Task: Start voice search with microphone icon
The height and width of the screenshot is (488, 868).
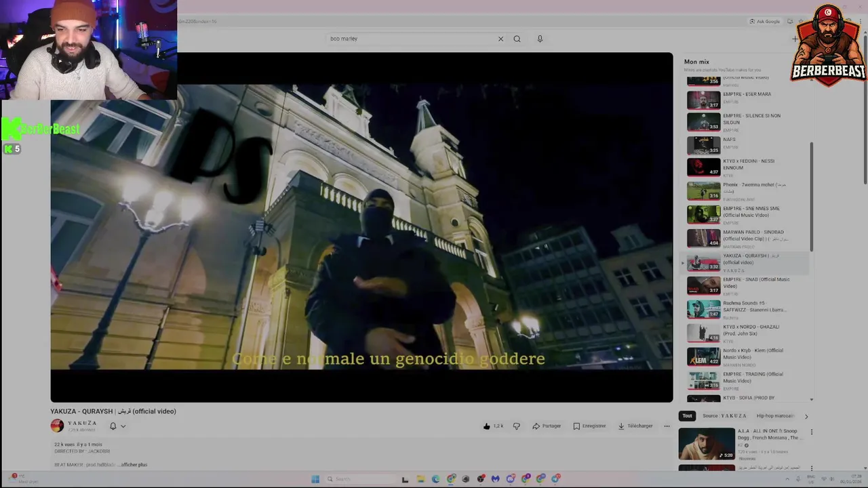Action: click(540, 39)
